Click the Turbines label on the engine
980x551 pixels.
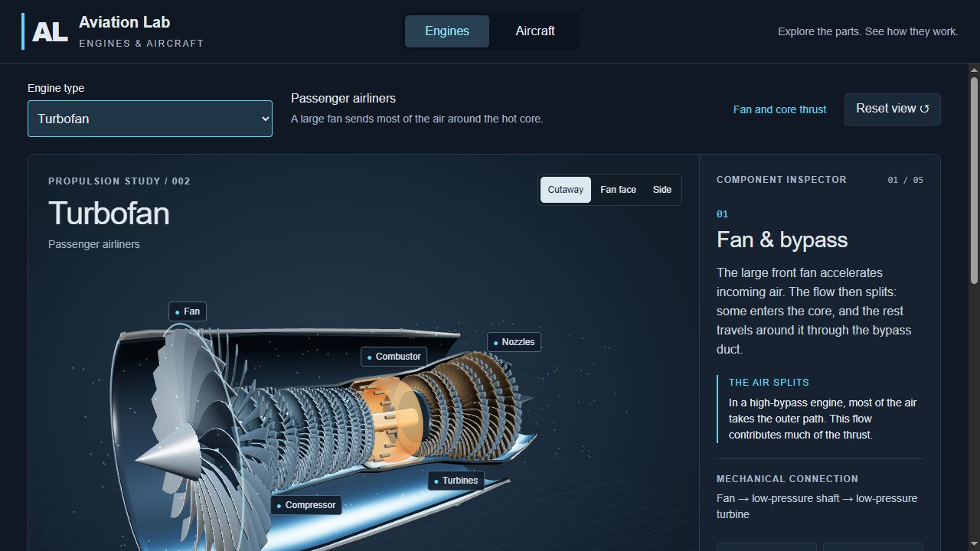(456, 481)
